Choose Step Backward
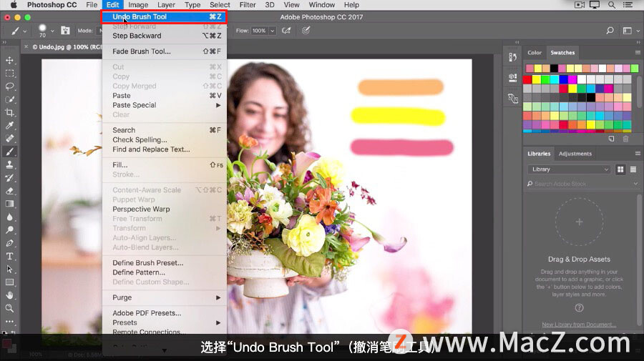 tap(165, 36)
